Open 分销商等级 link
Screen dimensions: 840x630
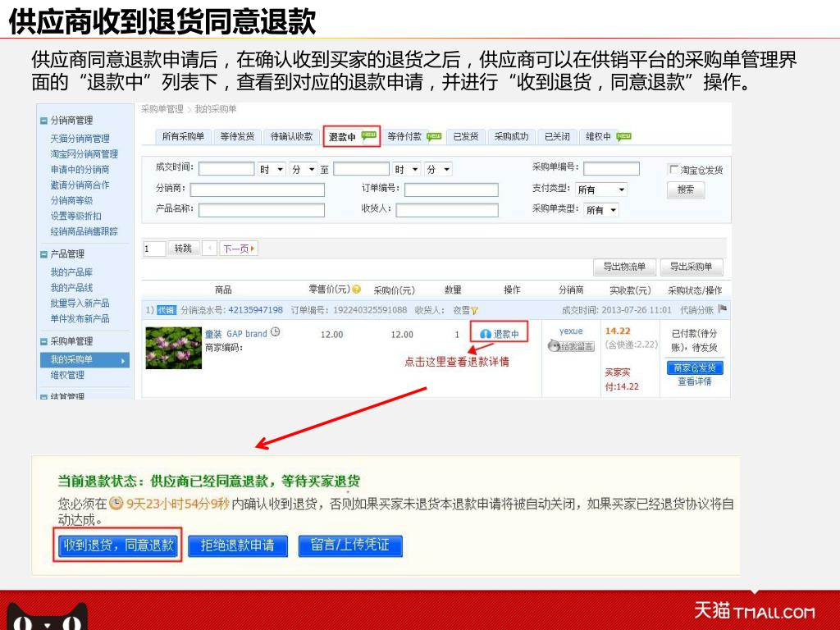[72, 200]
